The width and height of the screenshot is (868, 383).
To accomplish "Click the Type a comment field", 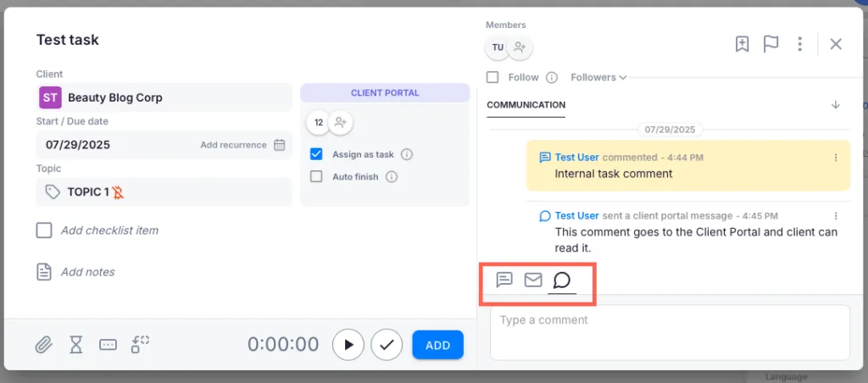I will pyautogui.click(x=670, y=332).
